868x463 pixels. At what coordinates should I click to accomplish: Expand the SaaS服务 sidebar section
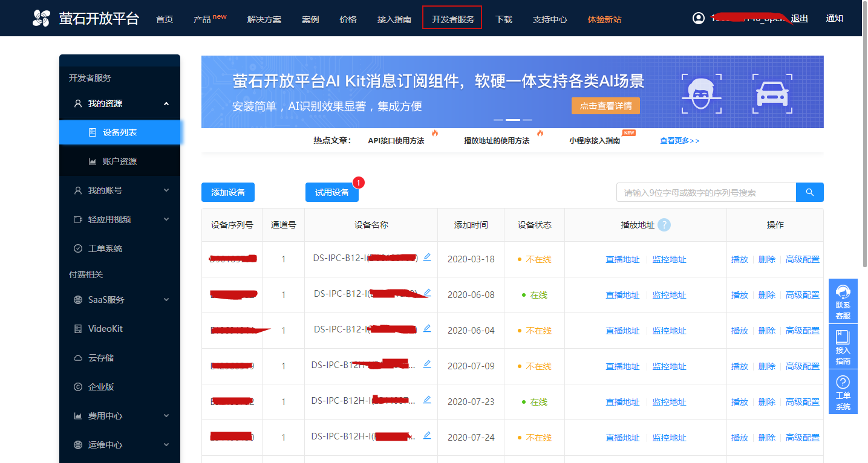[x=120, y=300]
